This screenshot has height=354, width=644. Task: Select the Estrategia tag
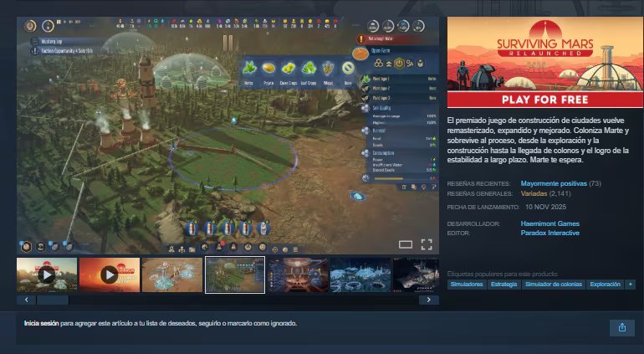click(x=504, y=284)
